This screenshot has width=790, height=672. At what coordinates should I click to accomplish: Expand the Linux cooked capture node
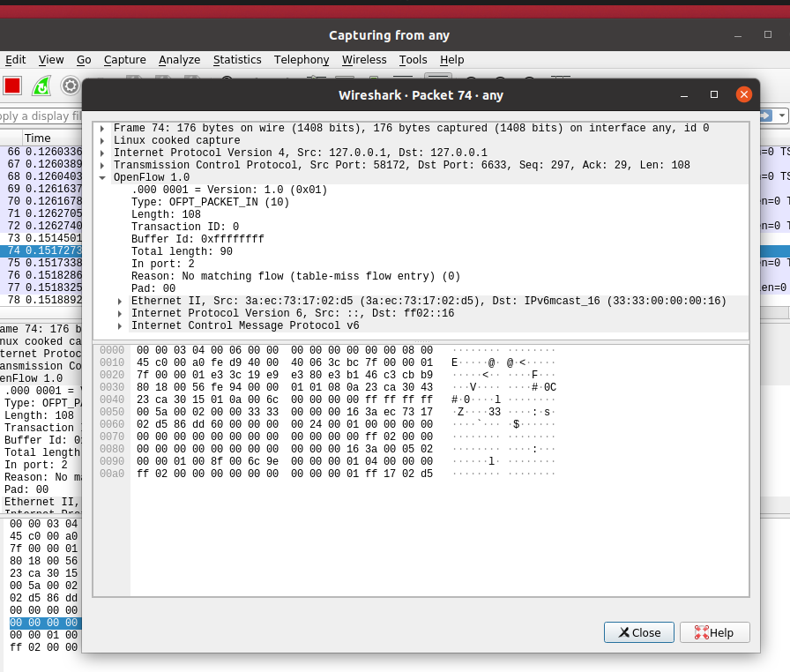102,140
